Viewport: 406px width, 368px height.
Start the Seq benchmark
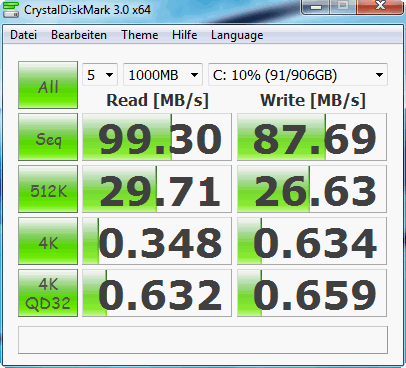pyautogui.click(x=48, y=137)
